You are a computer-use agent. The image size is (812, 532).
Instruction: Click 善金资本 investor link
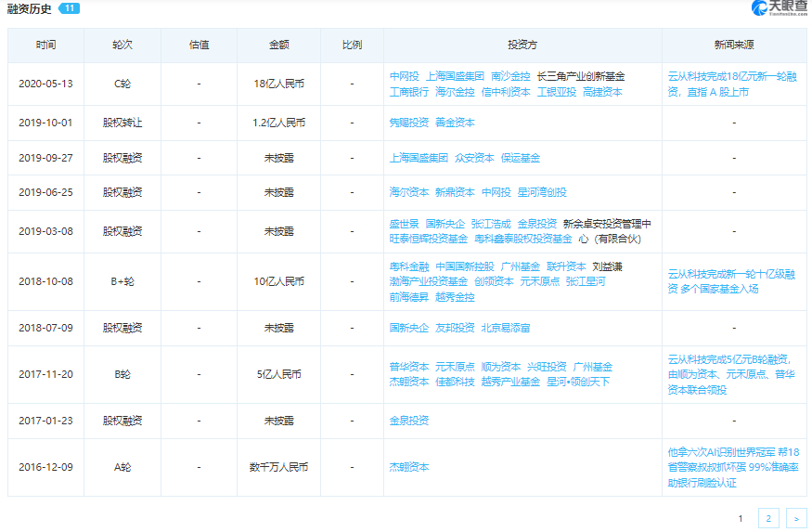[455, 123]
